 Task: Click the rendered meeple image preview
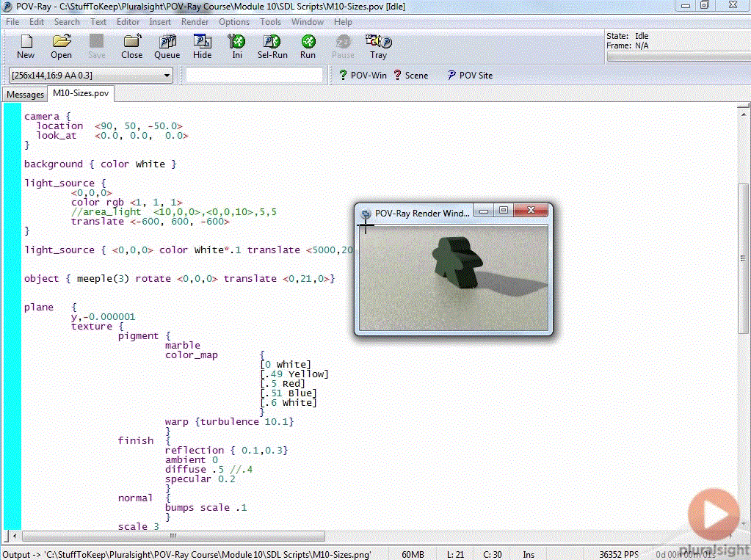coord(454,277)
